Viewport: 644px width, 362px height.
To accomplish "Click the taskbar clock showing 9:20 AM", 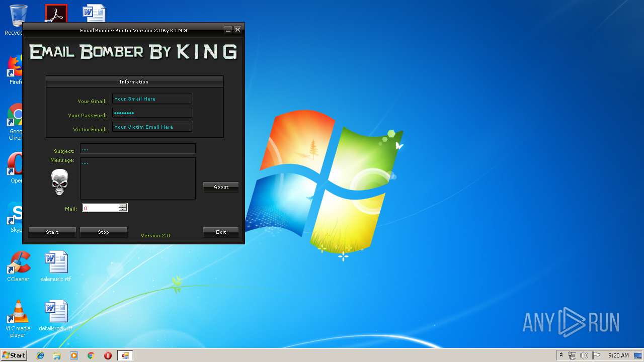I will [x=618, y=355].
